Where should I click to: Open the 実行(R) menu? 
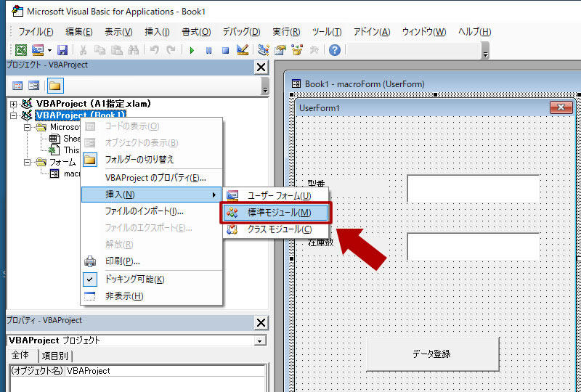[286, 32]
